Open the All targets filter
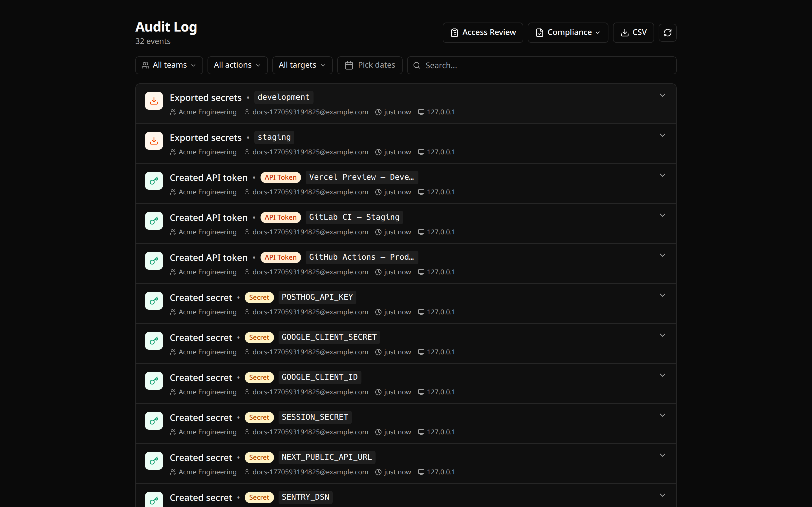Screen dimensions: 812x507 click(302, 65)
